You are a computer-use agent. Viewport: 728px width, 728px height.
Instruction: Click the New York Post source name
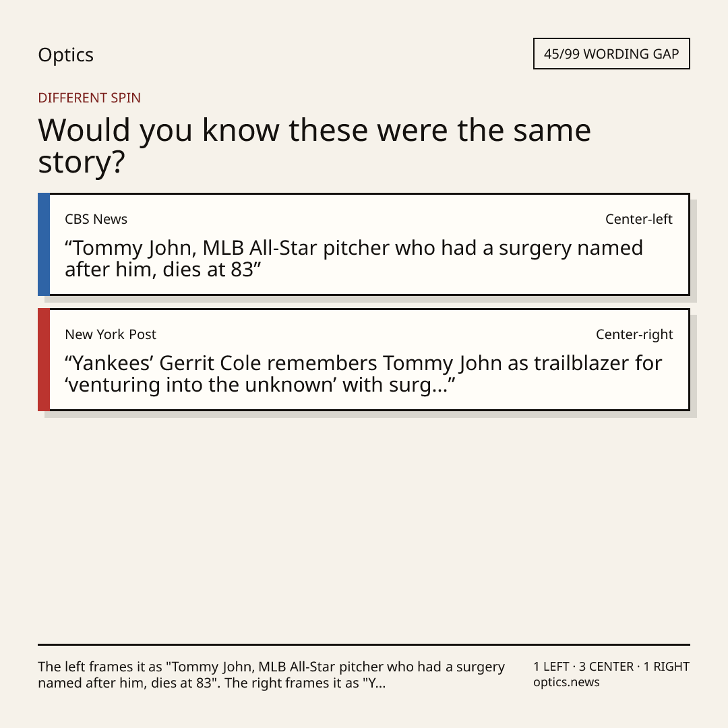[x=111, y=334]
